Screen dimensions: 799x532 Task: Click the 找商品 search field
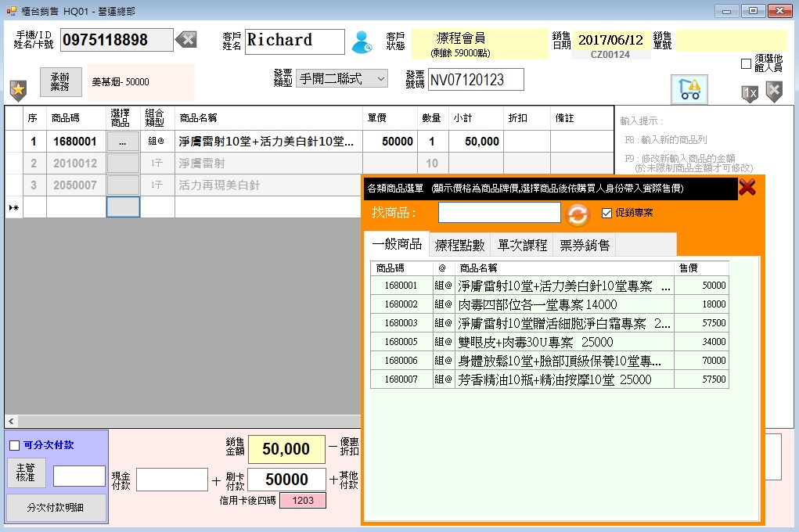498,213
